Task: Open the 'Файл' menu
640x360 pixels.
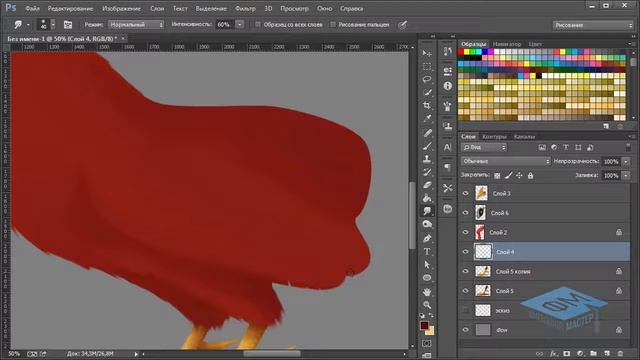Action: pyautogui.click(x=32, y=9)
